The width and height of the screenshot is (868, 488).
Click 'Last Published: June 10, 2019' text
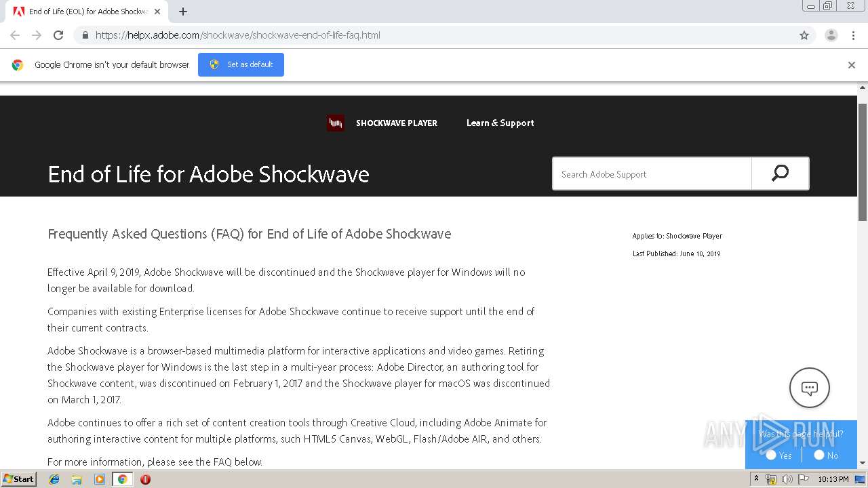tap(677, 253)
